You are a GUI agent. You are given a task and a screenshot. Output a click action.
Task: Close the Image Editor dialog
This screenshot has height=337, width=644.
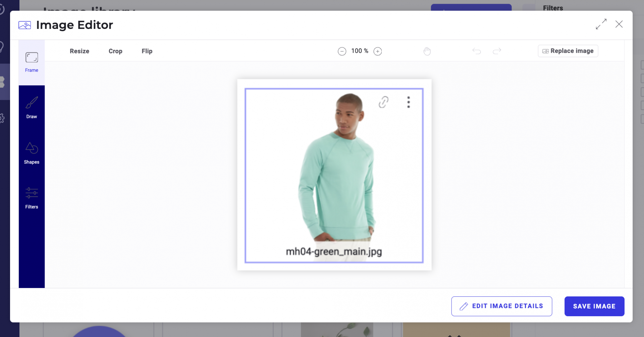click(619, 24)
